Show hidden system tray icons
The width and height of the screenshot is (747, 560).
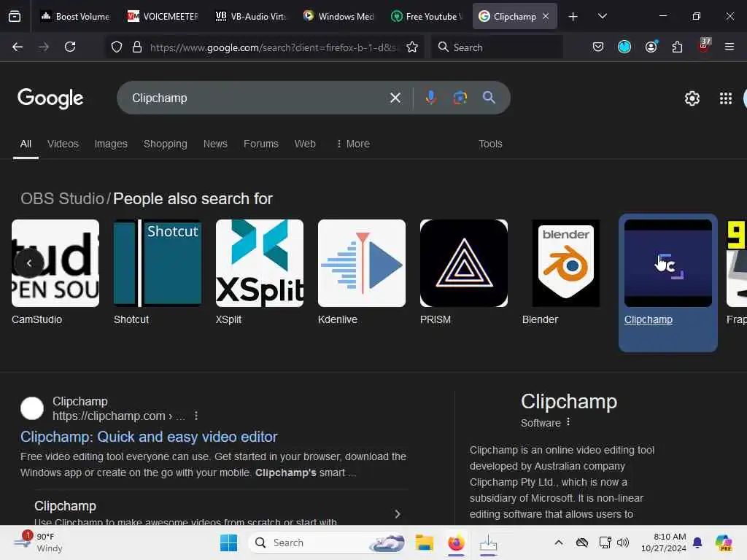point(559,542)
